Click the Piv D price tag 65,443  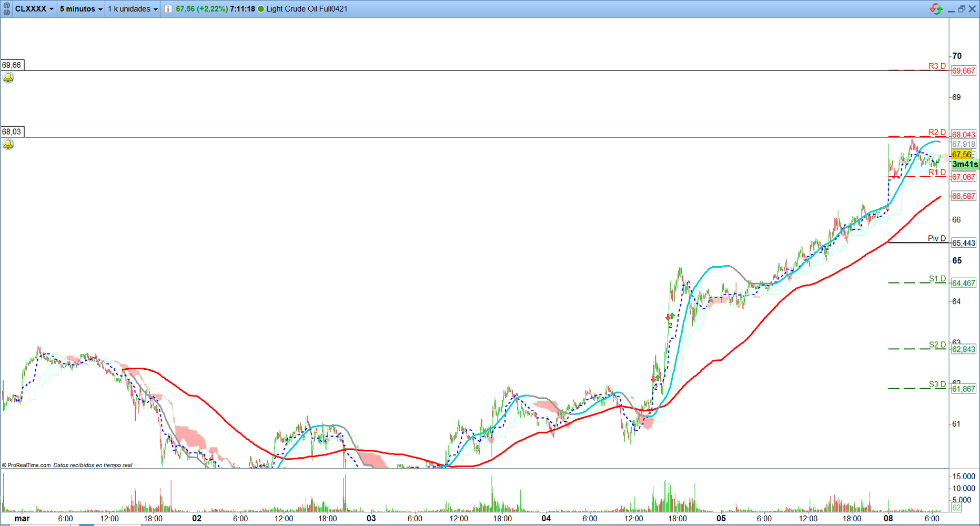coord(964,243)
